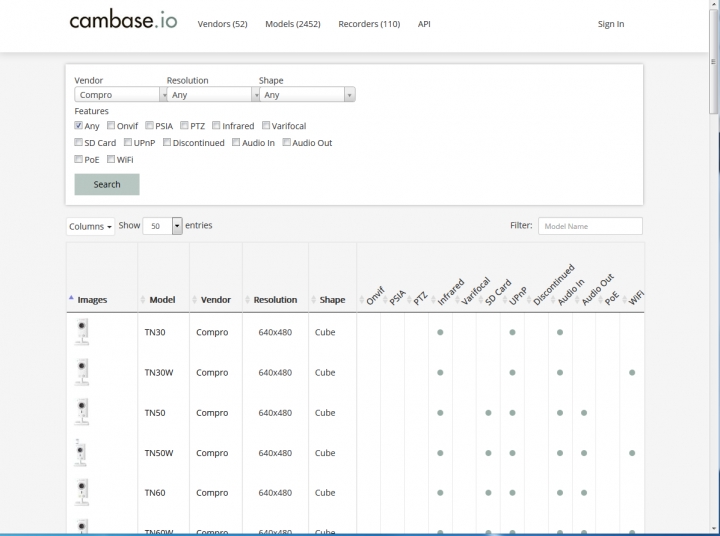
Task: Go to Models (2452) page
Action: [x=293, y=24]
